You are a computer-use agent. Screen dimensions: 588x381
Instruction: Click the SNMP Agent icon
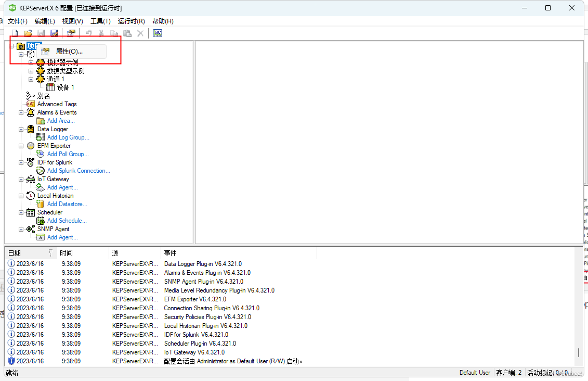click(x=30, y=229)
